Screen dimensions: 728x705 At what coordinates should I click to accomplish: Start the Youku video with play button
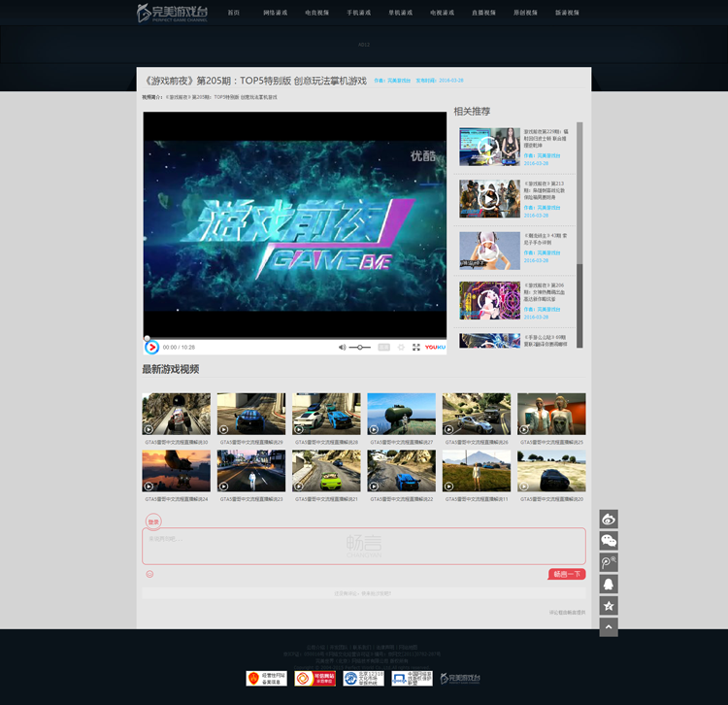(x=151, y=347)
